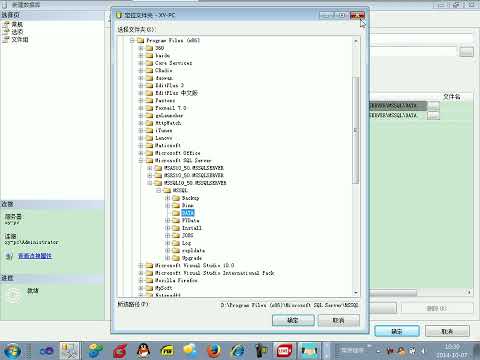Select the MSRS10_50.MSSQLSERVER folder name
480x360 pixels.
(x=194, y=175)
